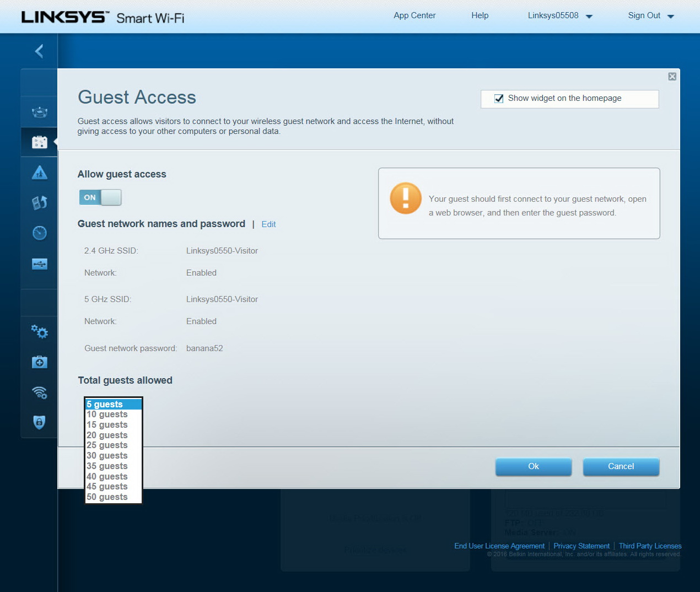Close the Guest Access dialog with X

(x=672, y=77)
